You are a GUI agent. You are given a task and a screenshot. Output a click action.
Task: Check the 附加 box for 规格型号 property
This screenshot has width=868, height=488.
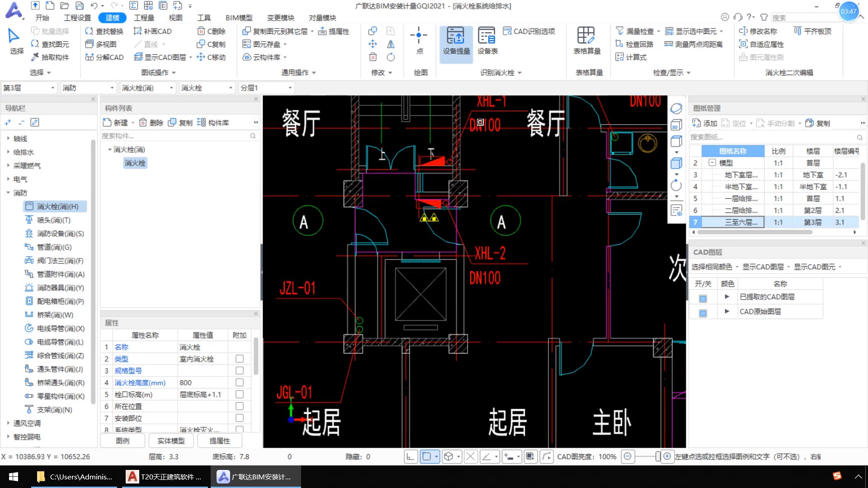point(239,371)
